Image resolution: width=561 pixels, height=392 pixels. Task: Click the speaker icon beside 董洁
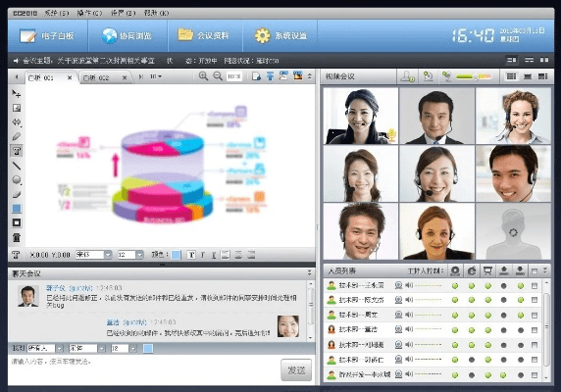409,329
